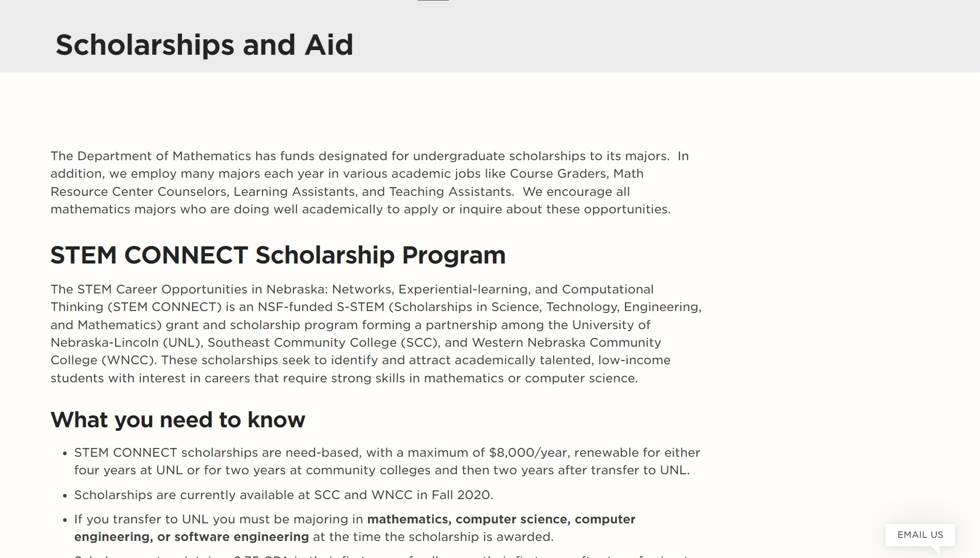Click the EMAIL US chat button
This screenshot has width=980, height=558.
tap(920, 535)
